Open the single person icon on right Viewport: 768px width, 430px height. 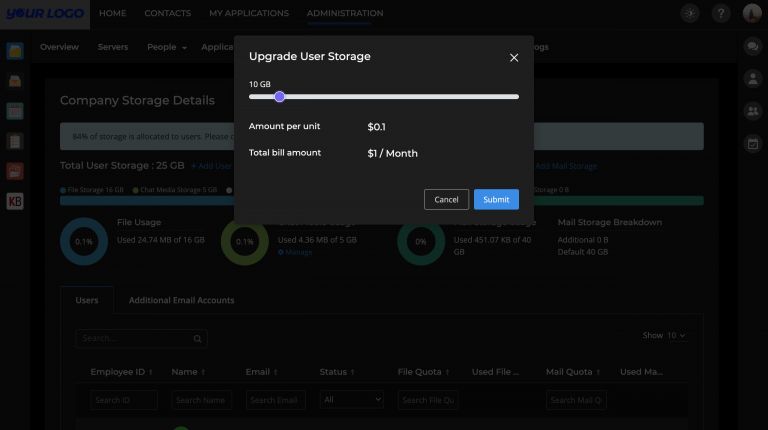click(x=753, y=78)
